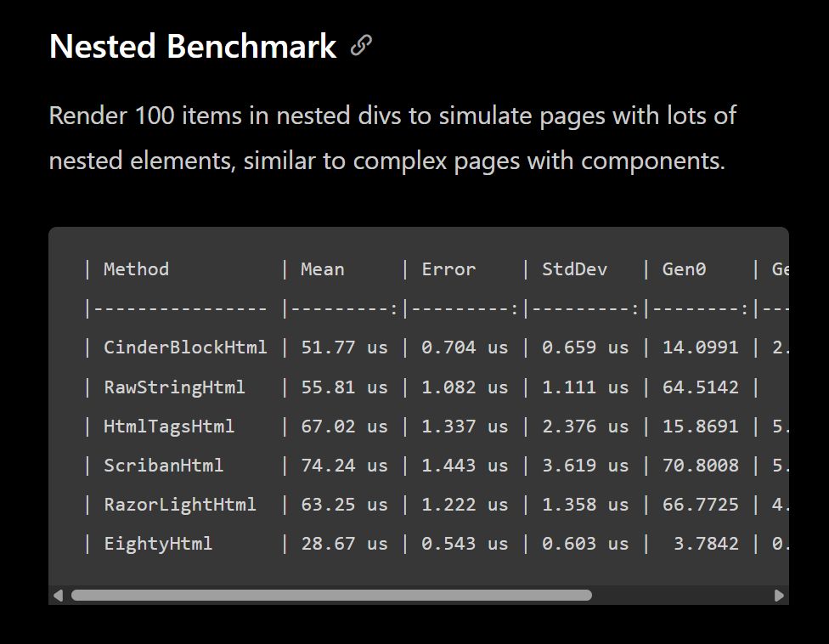This screenshot has width=829, height=644.
Task: Select the Gen0 column header
Action: pyautogui.click(x=684, y=269)
